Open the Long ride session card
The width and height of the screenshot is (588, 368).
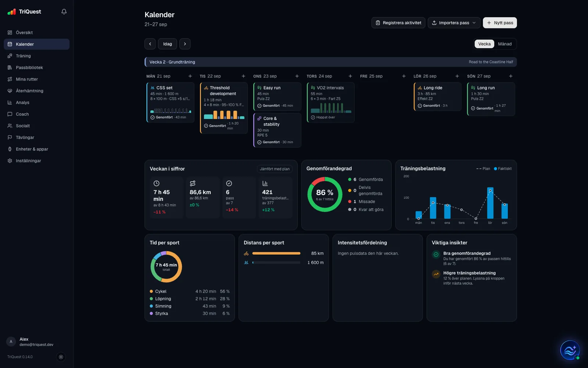click(x=437, y=96)
